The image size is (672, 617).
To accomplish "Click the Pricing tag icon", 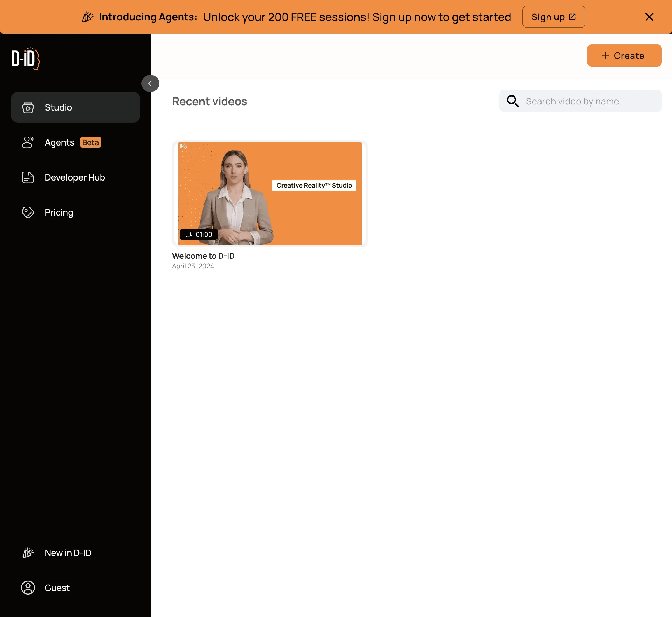I will click(28, 212).
